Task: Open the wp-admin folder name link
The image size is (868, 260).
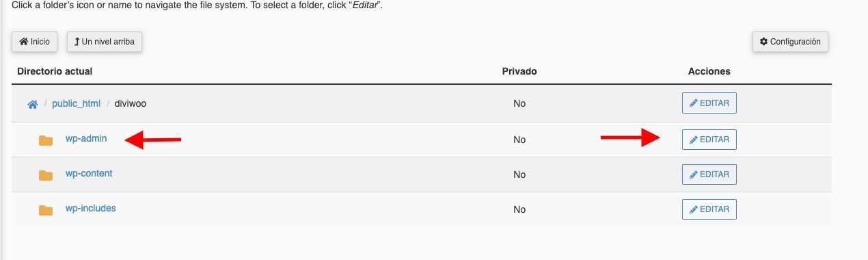Action: pyautogui.click(x=86, y=138)
